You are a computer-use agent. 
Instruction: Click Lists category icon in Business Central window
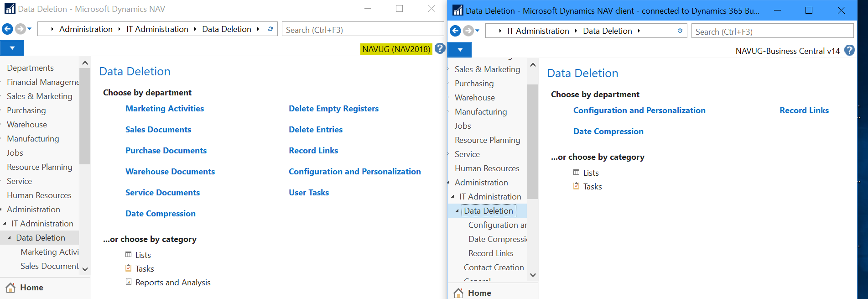pyautogui.click(x=577, y=173)
